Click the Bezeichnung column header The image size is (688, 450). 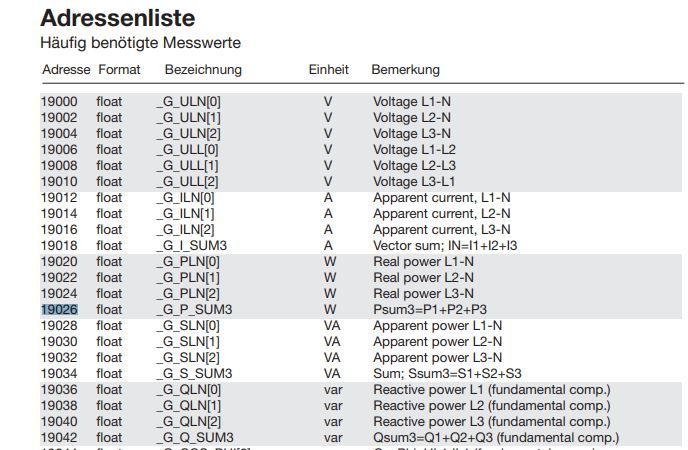coord(203,70)
